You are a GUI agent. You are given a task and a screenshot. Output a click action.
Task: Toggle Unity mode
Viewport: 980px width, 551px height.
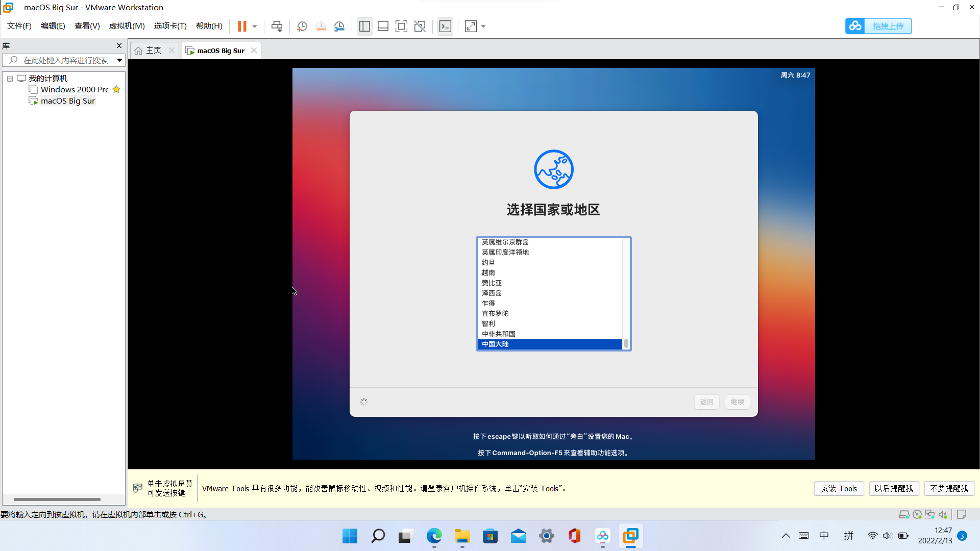point(420,26)
